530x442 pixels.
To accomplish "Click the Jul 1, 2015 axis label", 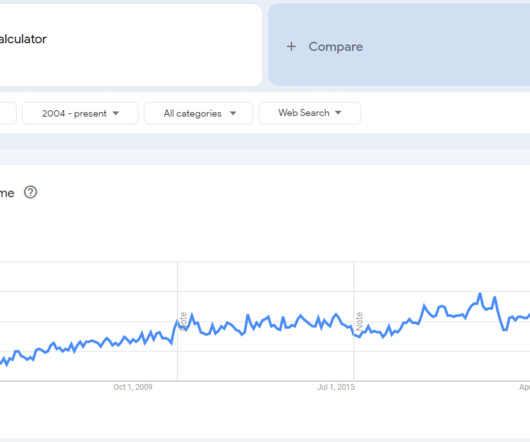I will (x=336, y=387).
